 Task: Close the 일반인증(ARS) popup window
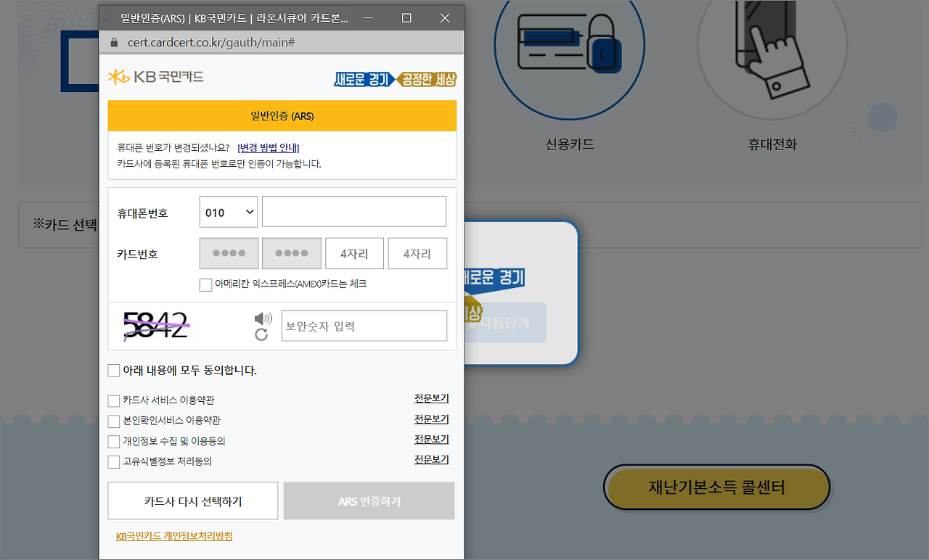445,17
